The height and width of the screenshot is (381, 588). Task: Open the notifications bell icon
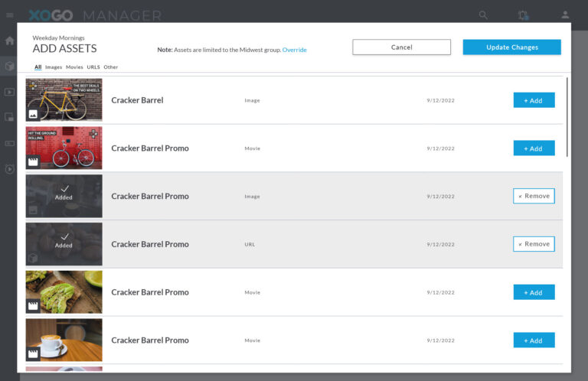pos(523,15)
